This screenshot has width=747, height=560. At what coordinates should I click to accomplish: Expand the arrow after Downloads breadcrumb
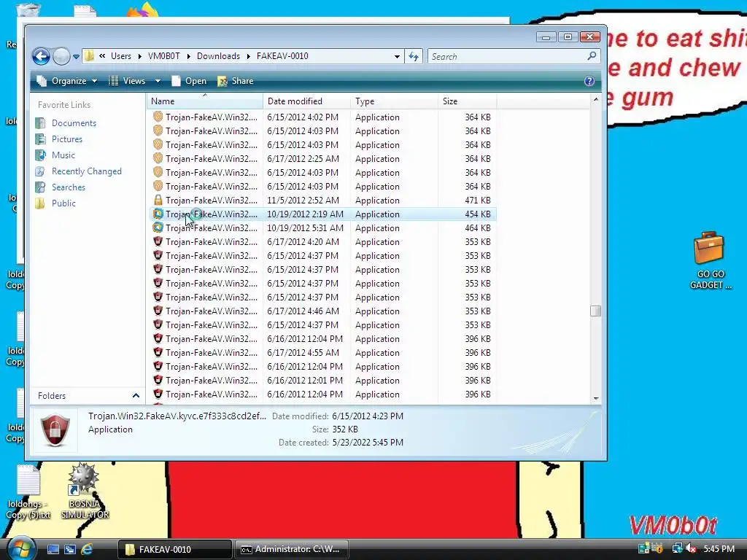(x=248, y=56)
